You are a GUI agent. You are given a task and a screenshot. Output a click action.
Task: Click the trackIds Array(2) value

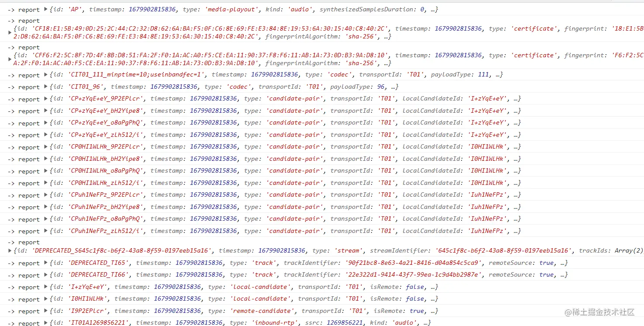click(x=629, y=251)
